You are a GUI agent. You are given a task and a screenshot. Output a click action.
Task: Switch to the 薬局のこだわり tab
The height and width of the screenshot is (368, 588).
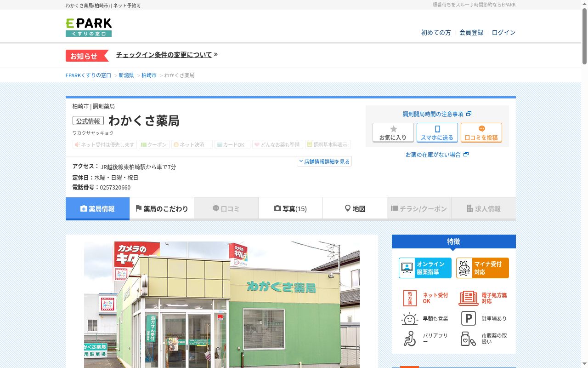(162, 208)
